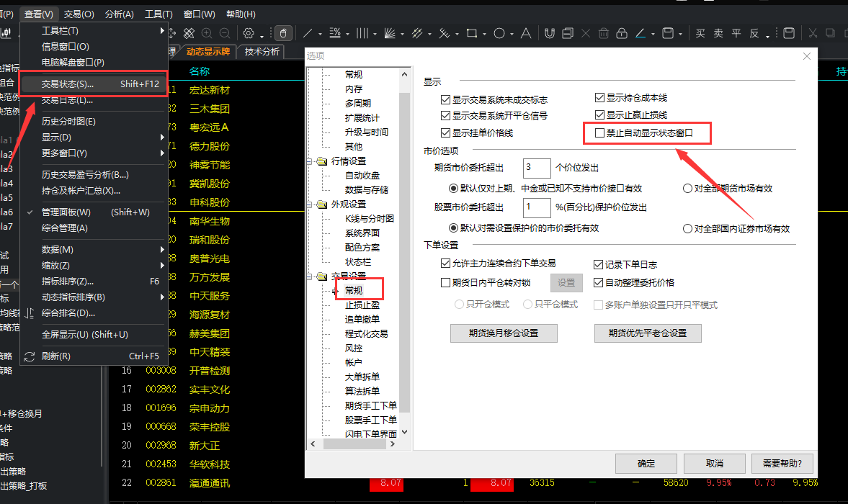Select the hand pan tool
Viewport: 848px width, 504px height.
283,34
